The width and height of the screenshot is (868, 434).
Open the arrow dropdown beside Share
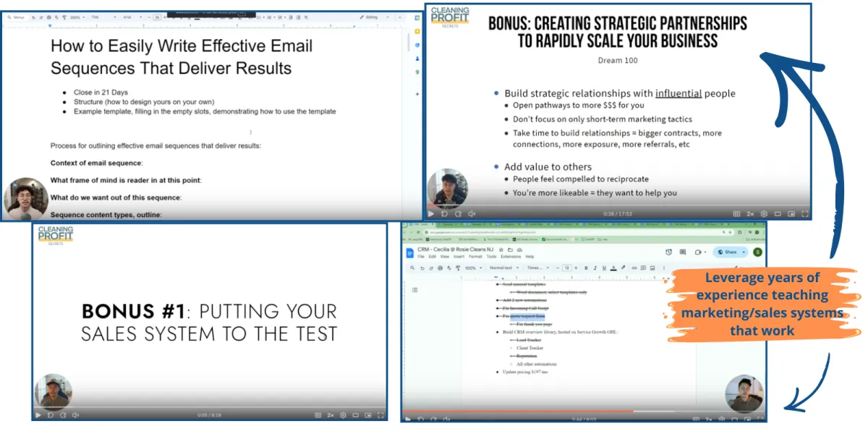point(743,252)
